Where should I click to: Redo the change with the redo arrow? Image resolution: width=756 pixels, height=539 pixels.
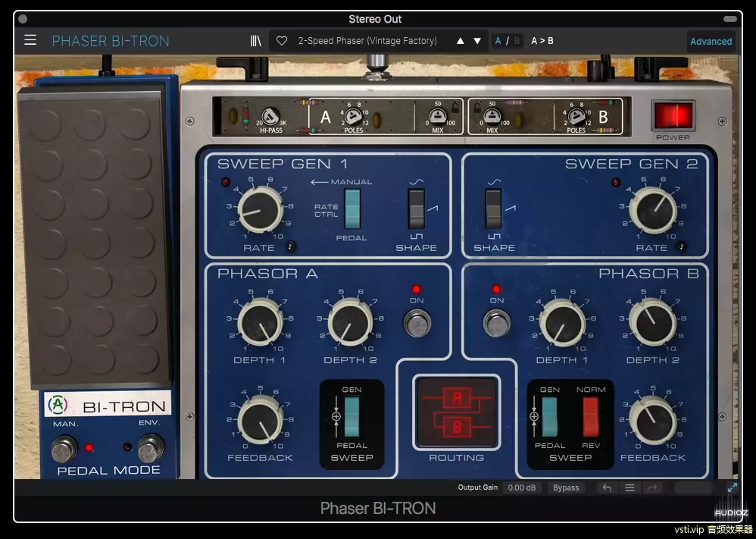coord(652,488)
